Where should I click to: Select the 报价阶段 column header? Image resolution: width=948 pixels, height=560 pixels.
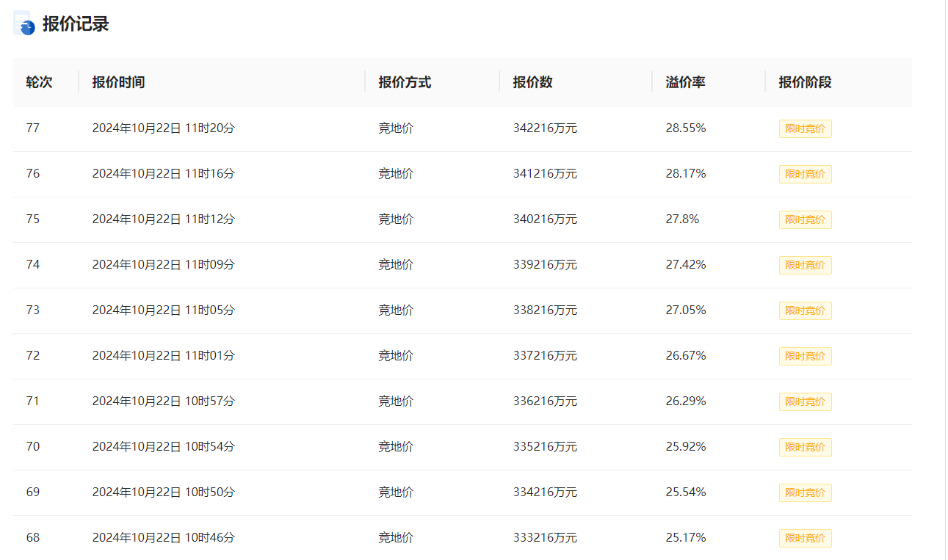tap(805, 82)
